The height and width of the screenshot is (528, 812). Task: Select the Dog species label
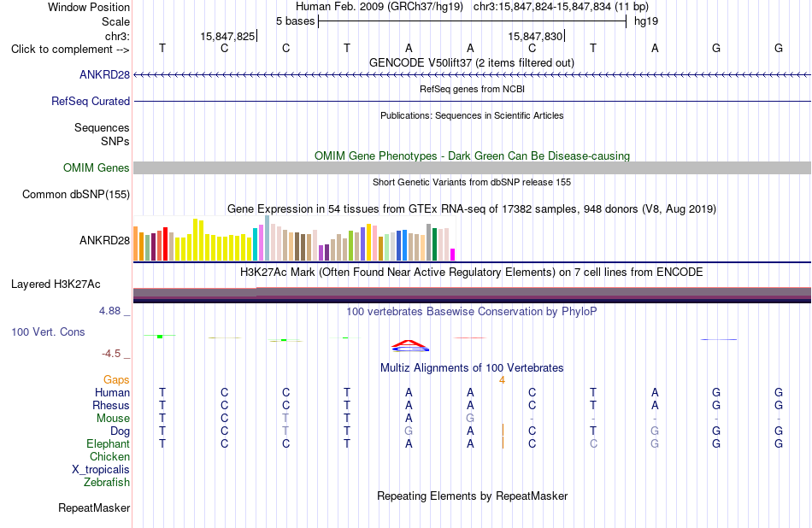click(120, 431)
